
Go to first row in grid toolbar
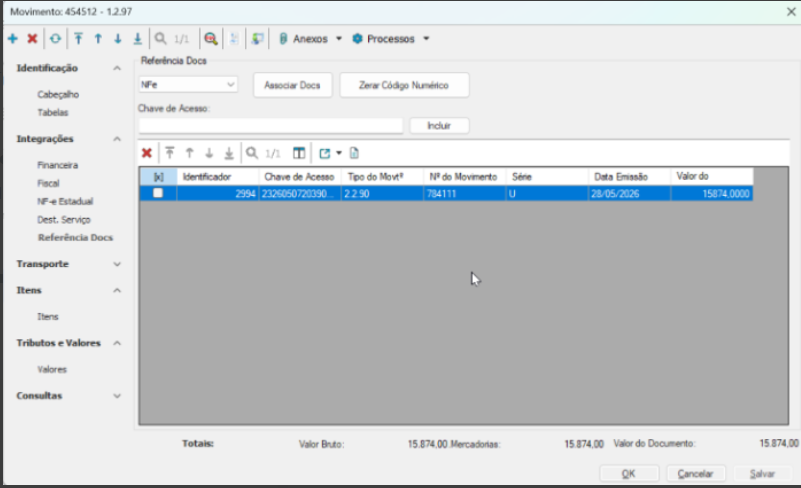point(170,153)
